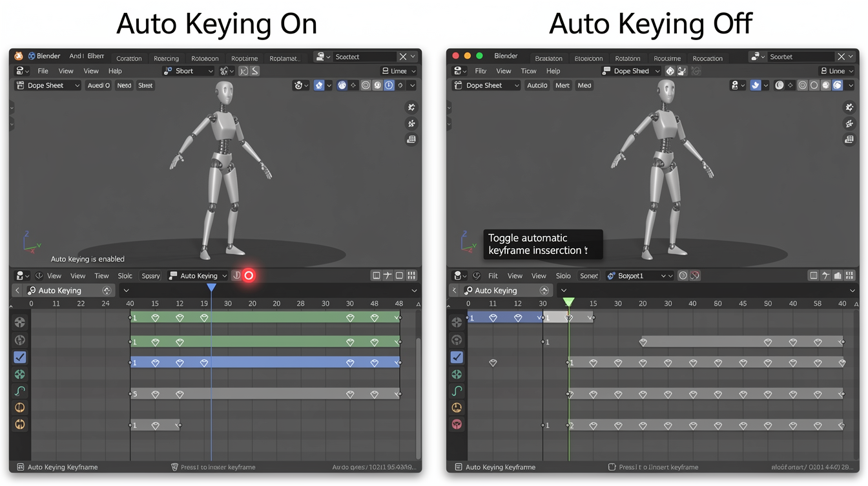Click the blue highlighted icon in right viewport header

[755, 85]
